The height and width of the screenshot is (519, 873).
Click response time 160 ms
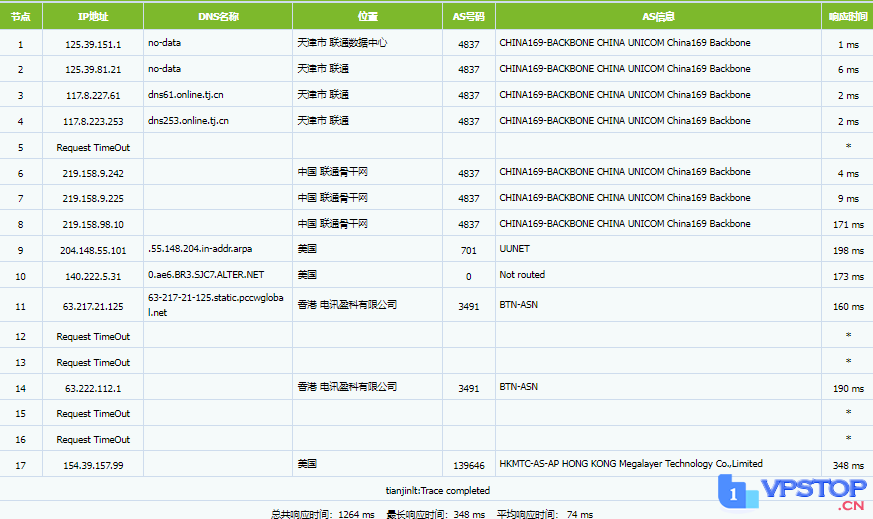pos(848,306)
